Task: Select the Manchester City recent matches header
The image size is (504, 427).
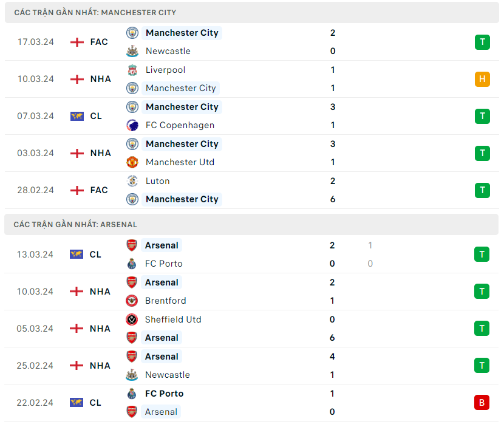Action: tap(95, 12)
